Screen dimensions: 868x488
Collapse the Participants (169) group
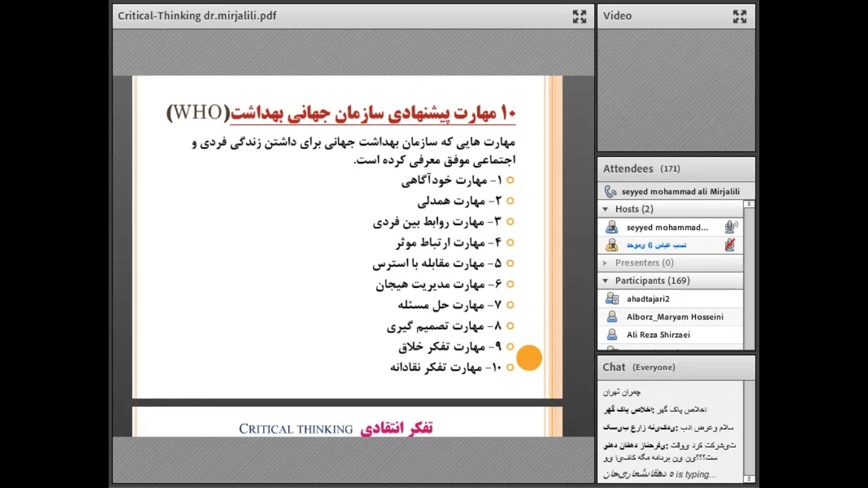[x=606, y=280]
